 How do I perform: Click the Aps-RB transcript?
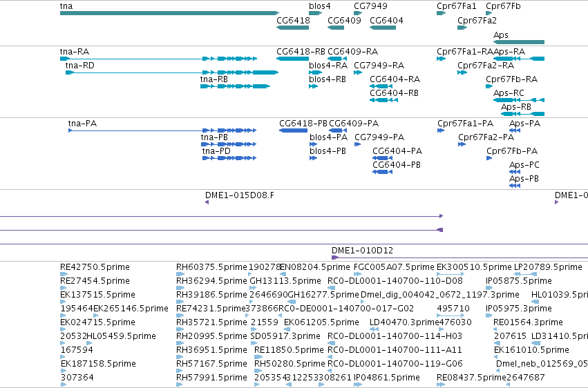click(523, 113)
